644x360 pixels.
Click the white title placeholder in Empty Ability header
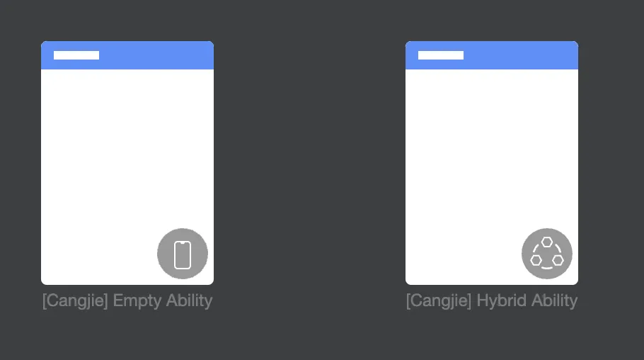click(76, 55)
